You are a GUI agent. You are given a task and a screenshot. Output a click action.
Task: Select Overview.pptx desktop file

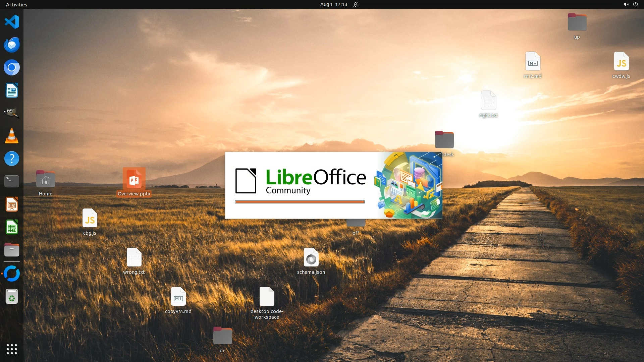pyautogui.click(x=134, y=179)
